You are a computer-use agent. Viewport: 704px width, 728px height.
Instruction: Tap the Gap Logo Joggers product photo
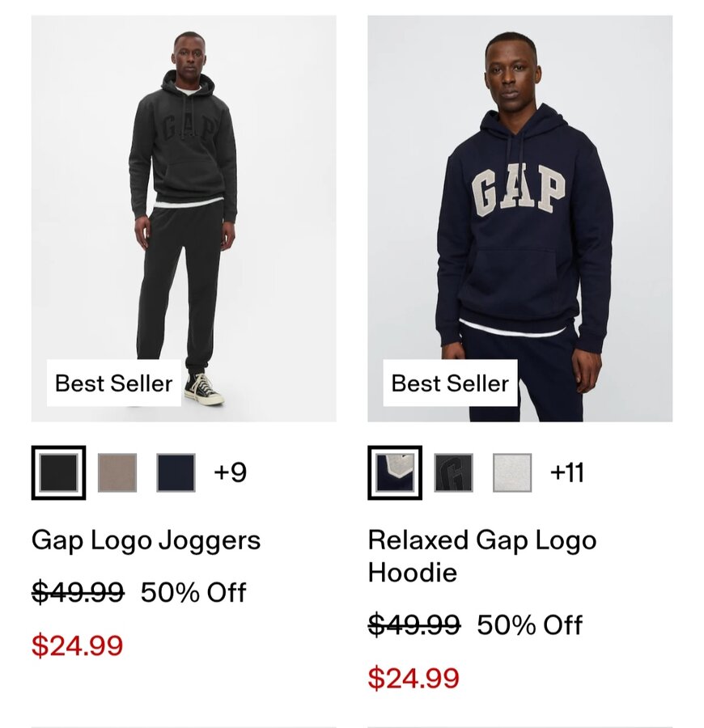(184, 218)
